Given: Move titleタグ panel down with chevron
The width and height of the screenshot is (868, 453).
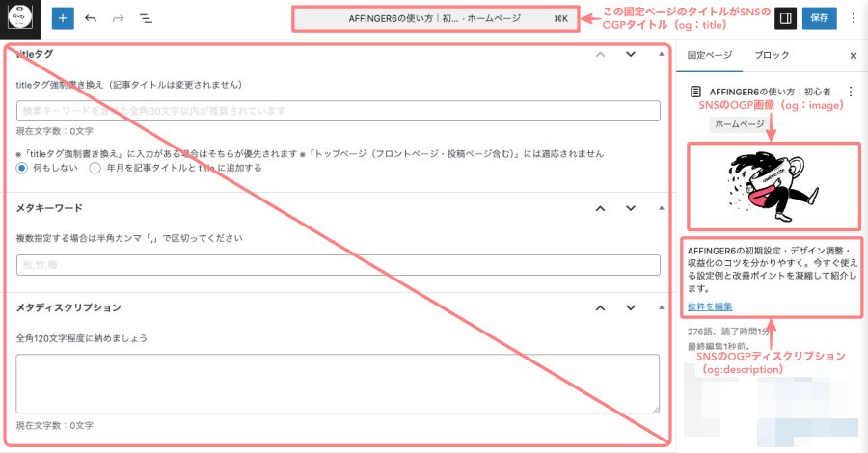Looking at the screenshot, I should coord(631,54).
